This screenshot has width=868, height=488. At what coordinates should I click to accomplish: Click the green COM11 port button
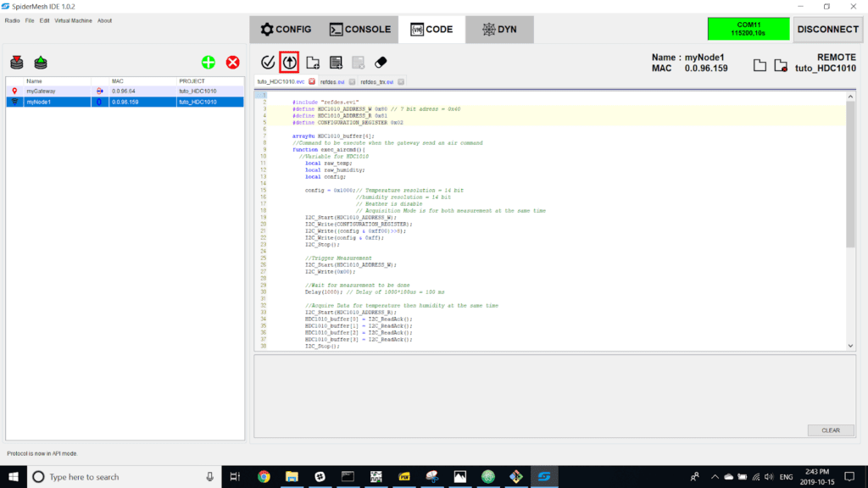coord(748,29)
